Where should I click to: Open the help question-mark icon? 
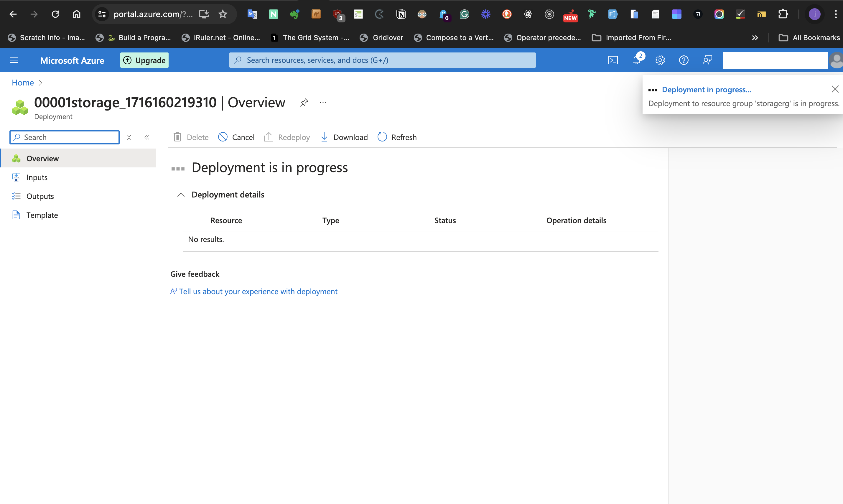pos(684,60)
